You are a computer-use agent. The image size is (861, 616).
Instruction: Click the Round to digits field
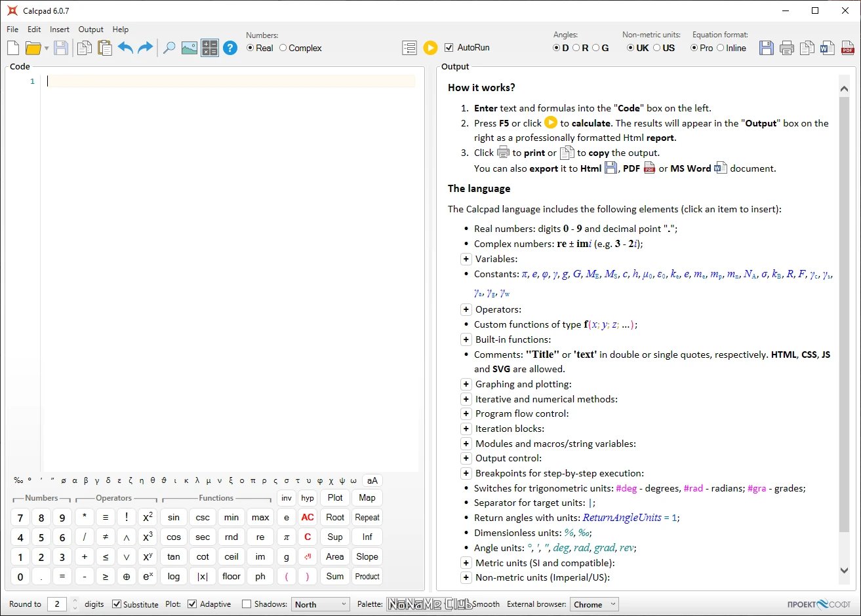click(x=57, y=604)
